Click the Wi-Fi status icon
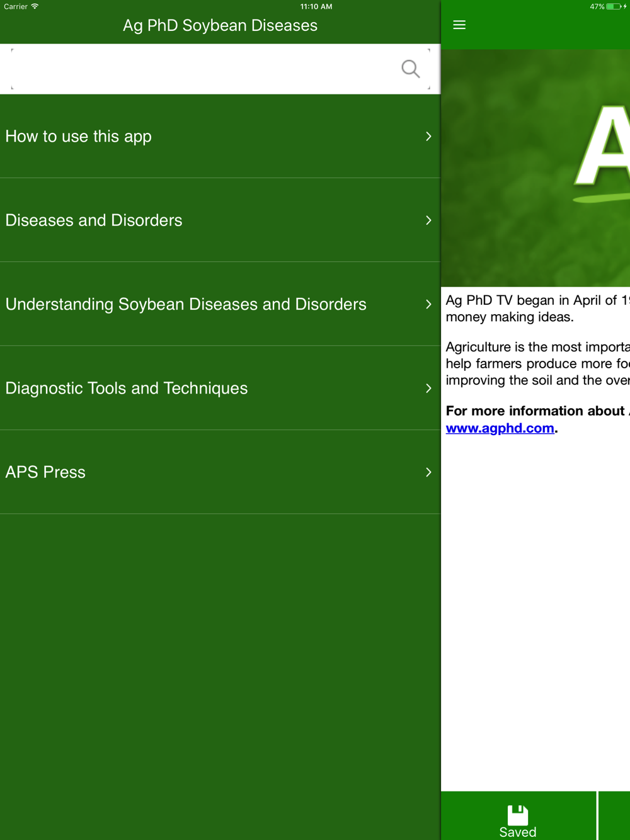The width and height of the screenshot is (630, 840). (35, 6)
